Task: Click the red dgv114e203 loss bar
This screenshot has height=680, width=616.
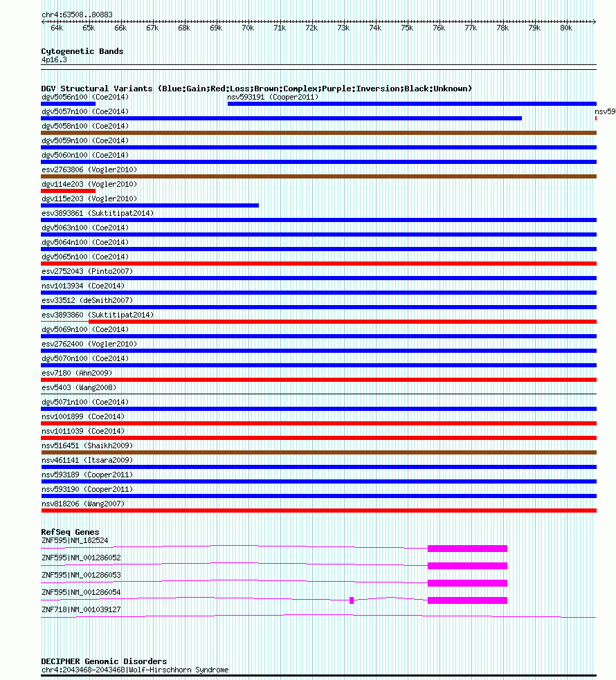Action: click(x=68, y=191)
